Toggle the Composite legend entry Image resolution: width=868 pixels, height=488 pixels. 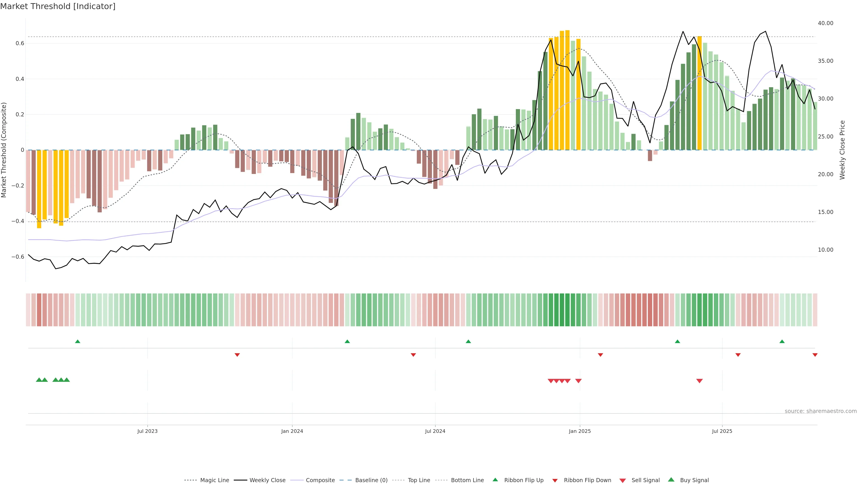pyautogui.click(x=320, y=480)
